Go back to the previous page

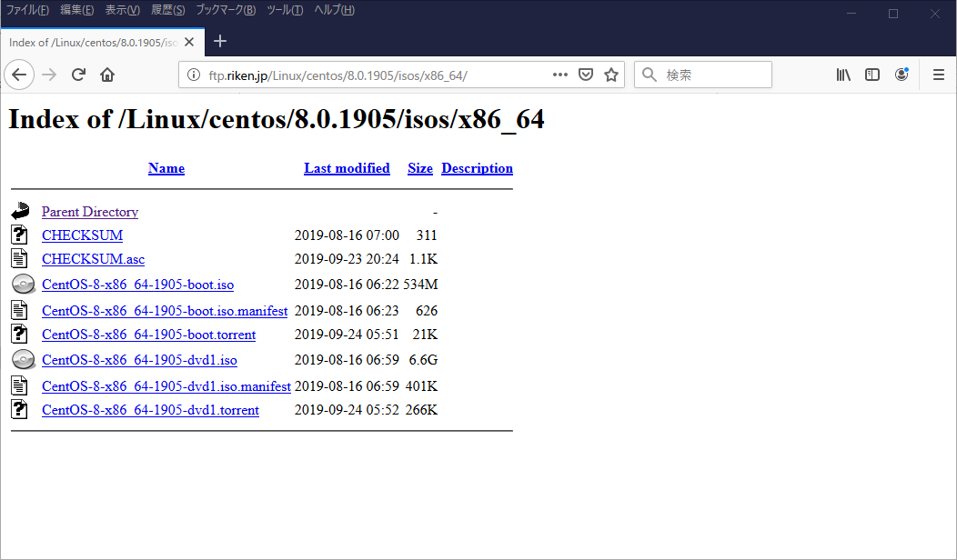pos(19,75)
